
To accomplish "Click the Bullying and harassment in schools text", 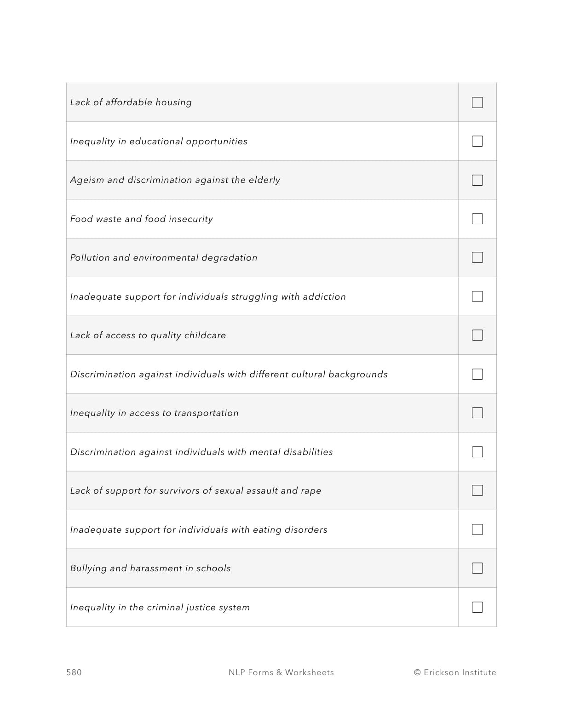I will tap(150, 569).
